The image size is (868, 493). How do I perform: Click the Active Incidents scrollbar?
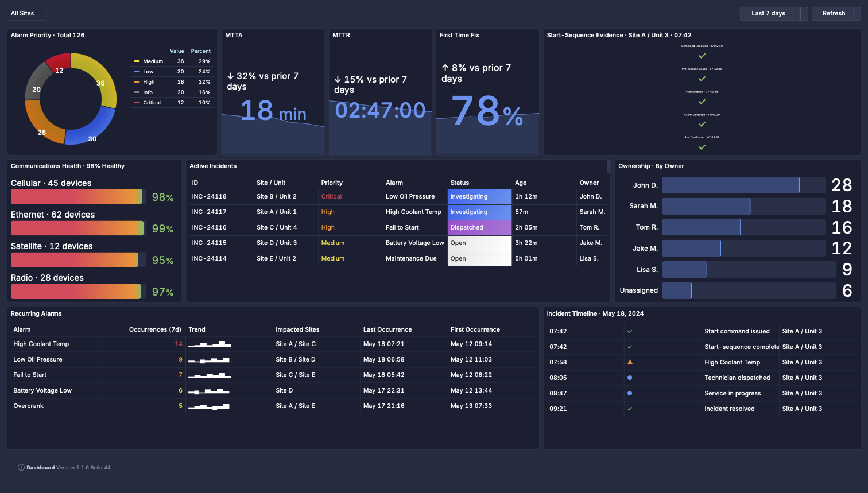[x=609, y=166]
